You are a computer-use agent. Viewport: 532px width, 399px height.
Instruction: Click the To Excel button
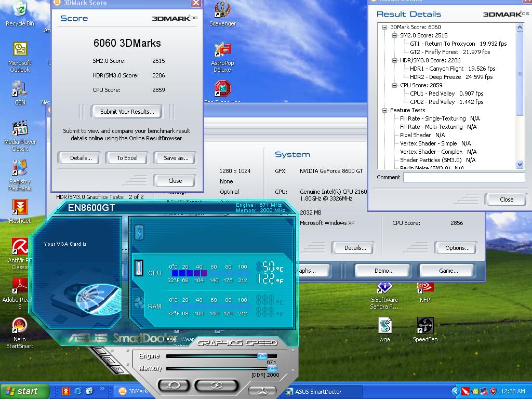[x=127, y=158]
